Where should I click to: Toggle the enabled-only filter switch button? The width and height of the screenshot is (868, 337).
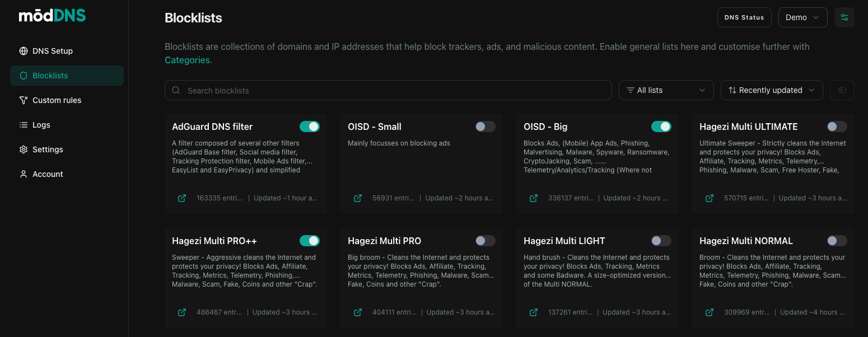coord(842,90)
